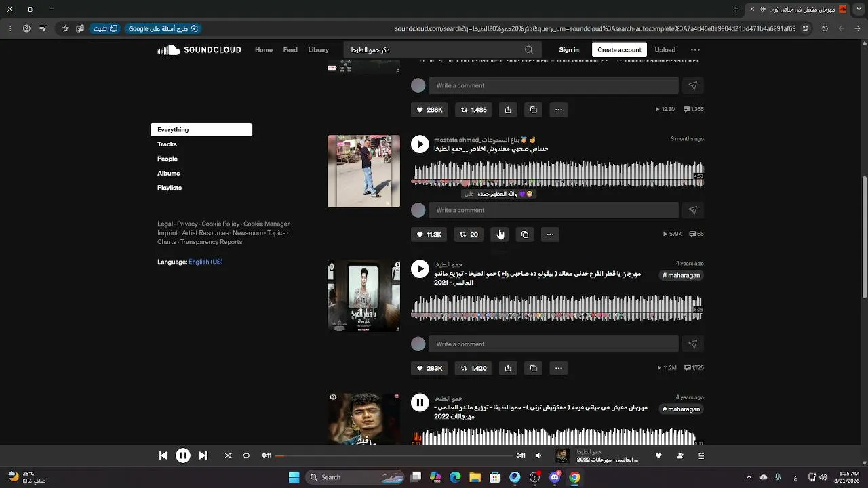Open the 2021 maharagan track artwork
This screenshot has width=868, height=488.
point(363,296)
